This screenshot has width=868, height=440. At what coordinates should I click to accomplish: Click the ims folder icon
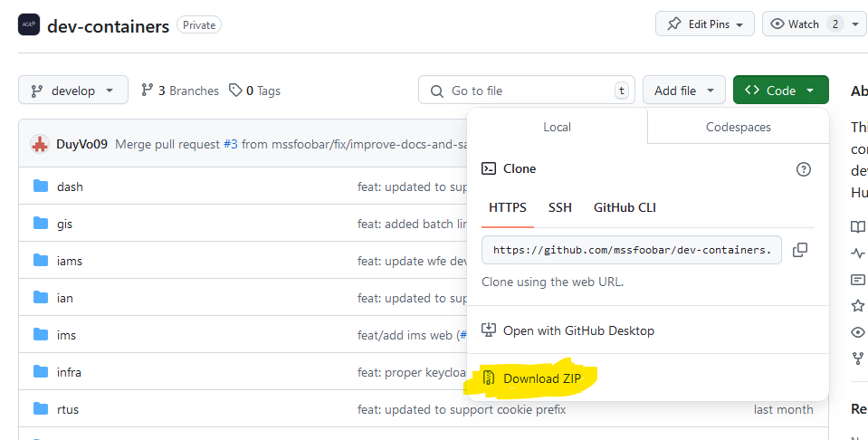click(41, 334)
